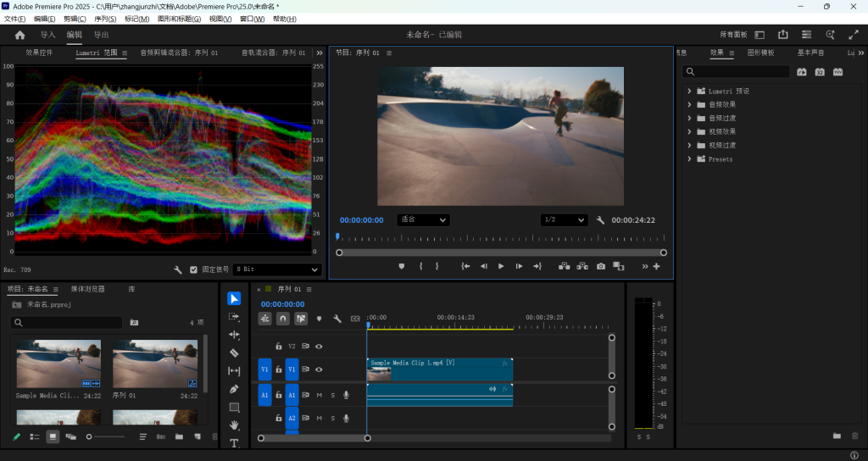Open the File menu 文件(F)
868x461 pixels.
pos(15,19)
